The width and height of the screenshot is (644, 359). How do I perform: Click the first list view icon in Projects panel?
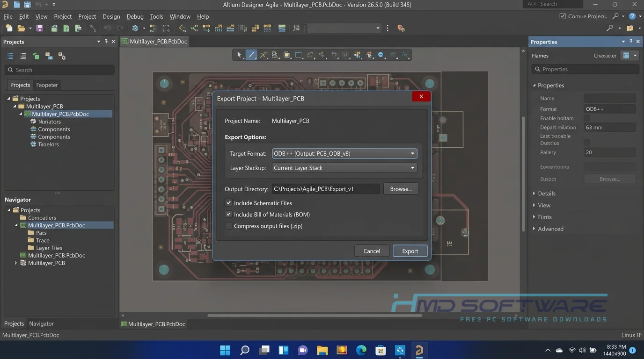(10, 56)
